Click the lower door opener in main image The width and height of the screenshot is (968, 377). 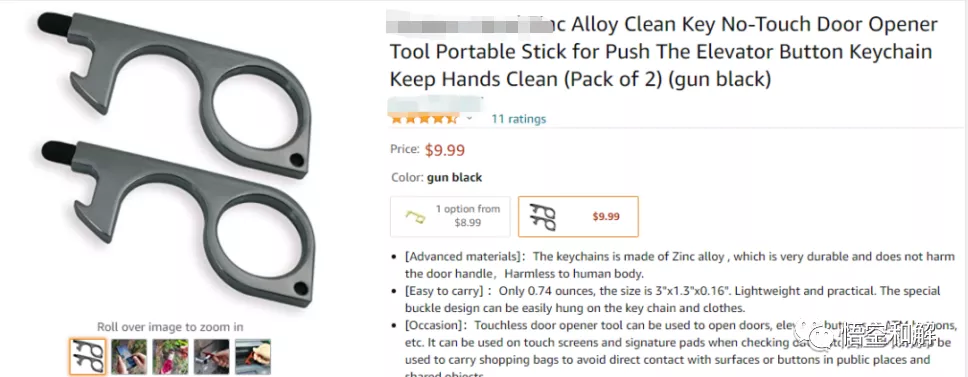click(179, 223)
